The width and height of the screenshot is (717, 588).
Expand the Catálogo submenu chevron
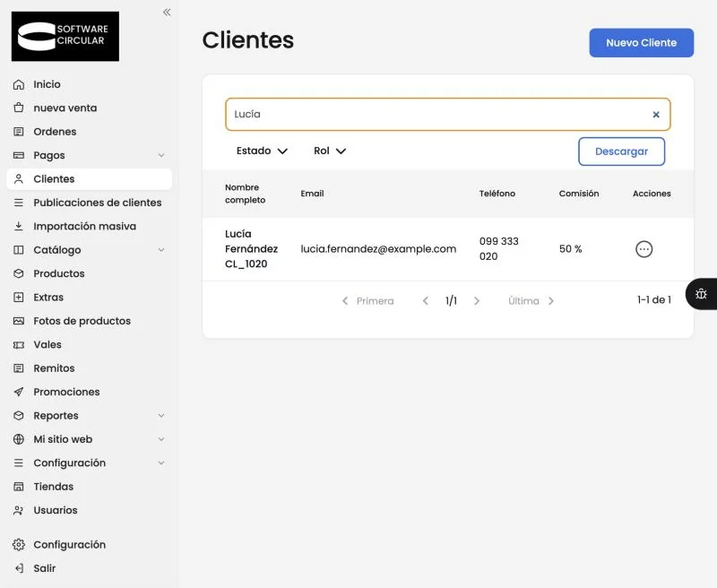(161, 250)
